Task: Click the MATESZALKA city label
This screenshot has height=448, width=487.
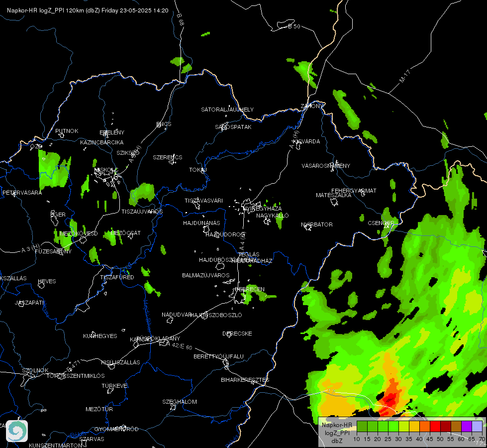Action: pyautogui.click(x=334, y=195)
